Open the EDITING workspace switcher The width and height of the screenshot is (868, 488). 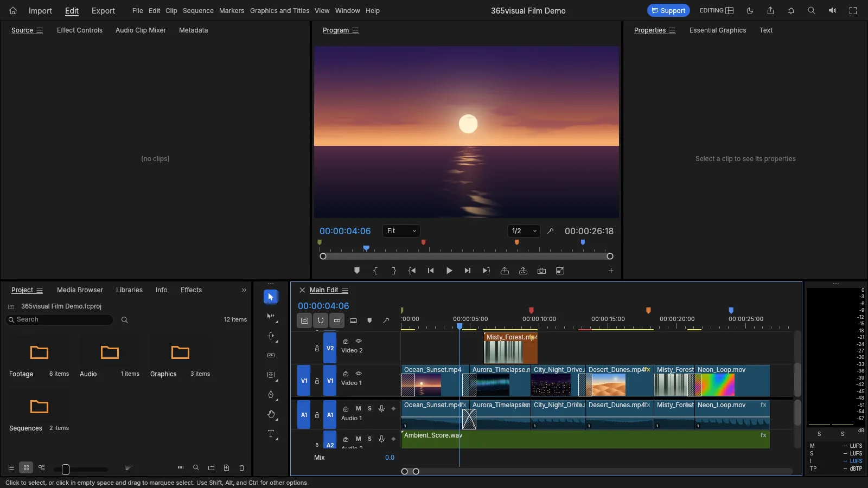pyautogui.click(x=717, y=10)
